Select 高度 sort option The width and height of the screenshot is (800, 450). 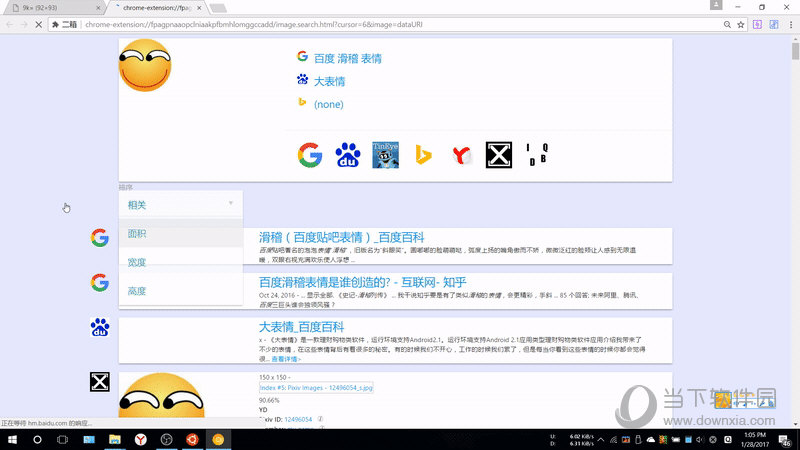[x=181, y=291]
